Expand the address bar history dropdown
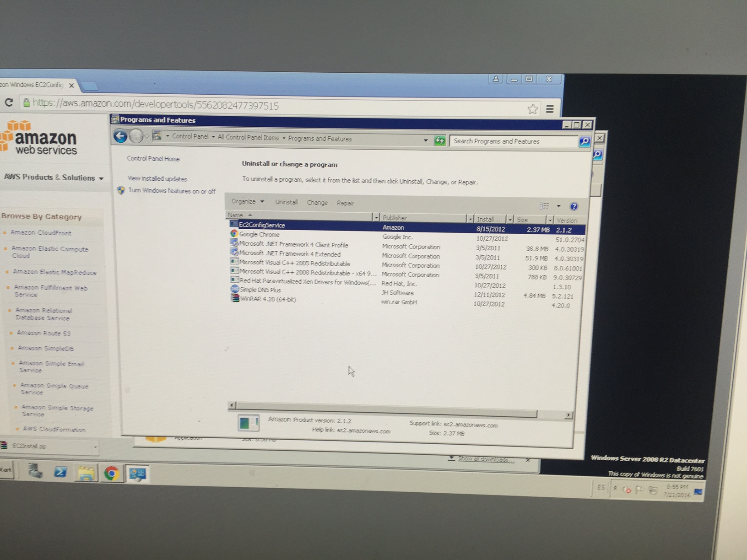Image resolution: width=747 pixels, height=560 pixels. click(x=426, y=140)
